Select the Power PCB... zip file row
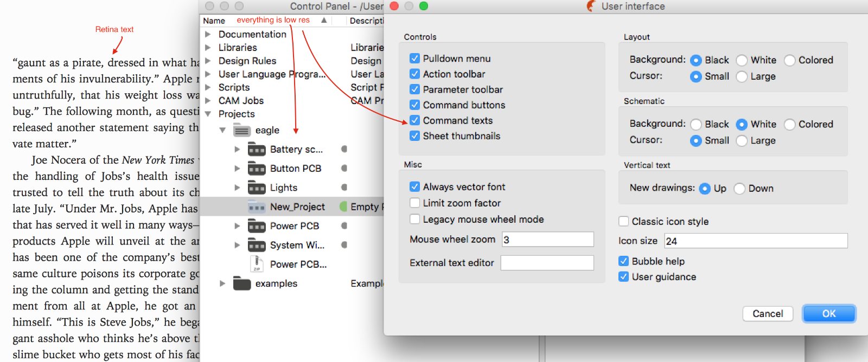This screenshot has height=362, width=868. click(x=292, y=264)
